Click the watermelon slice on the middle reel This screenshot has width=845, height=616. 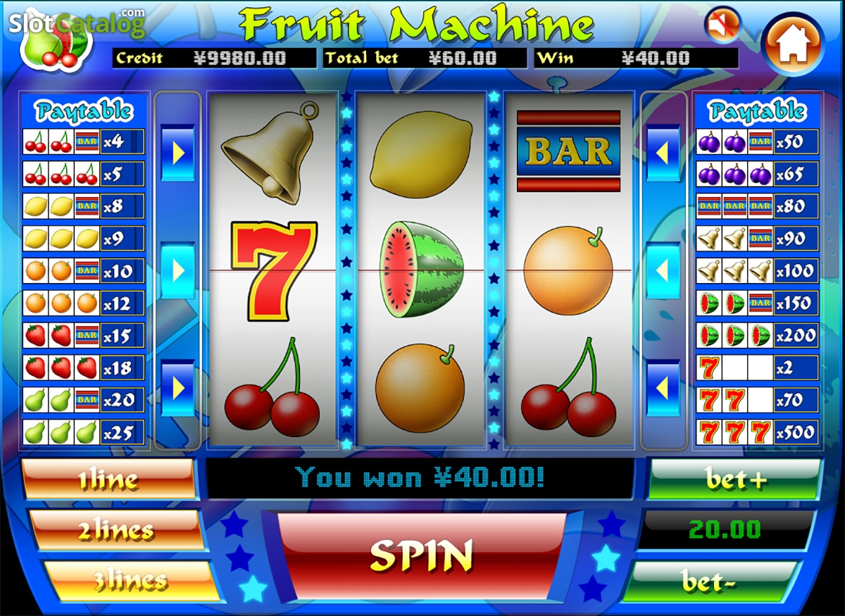[x=422, y=269]
